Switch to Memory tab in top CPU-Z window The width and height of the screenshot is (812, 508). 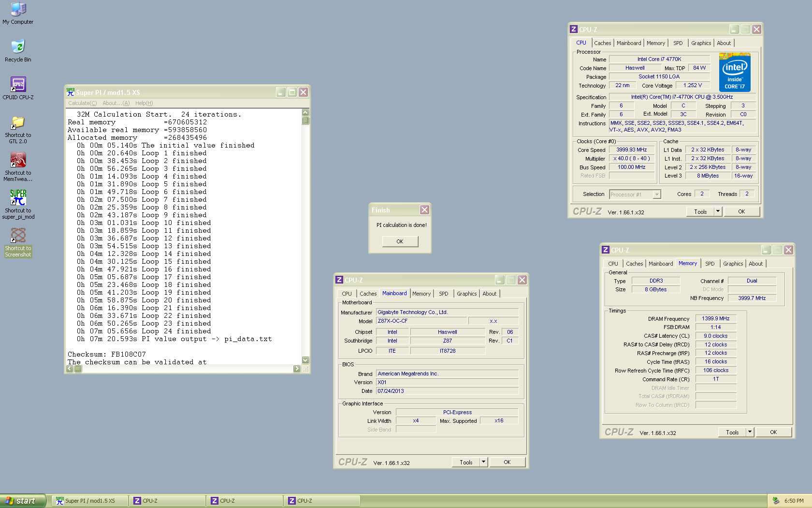[656, 43]
